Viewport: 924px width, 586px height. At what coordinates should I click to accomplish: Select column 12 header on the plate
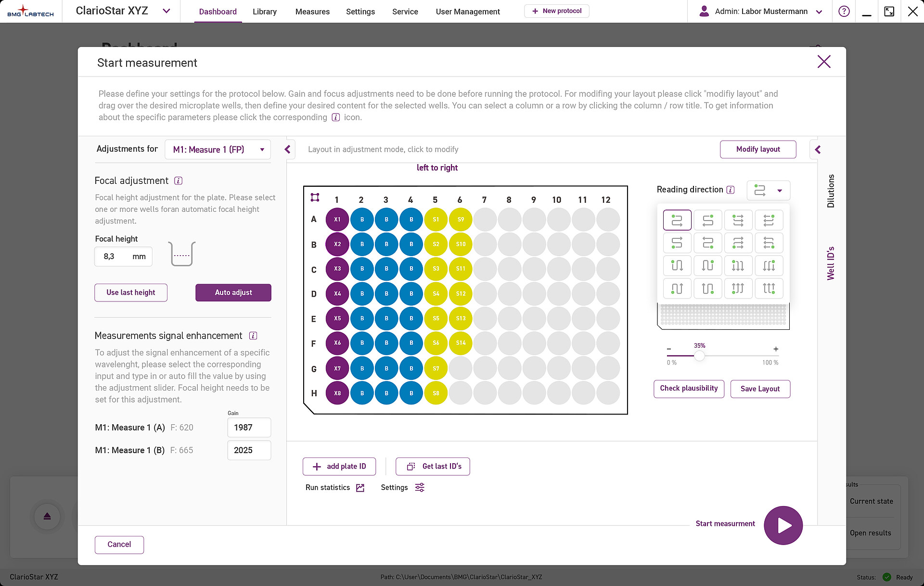606,200
